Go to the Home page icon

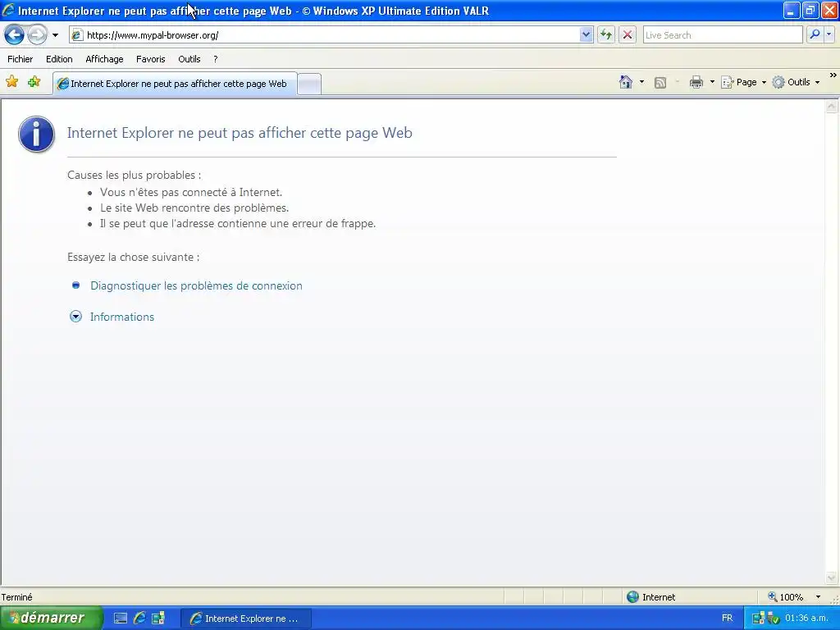coord(626,82)
